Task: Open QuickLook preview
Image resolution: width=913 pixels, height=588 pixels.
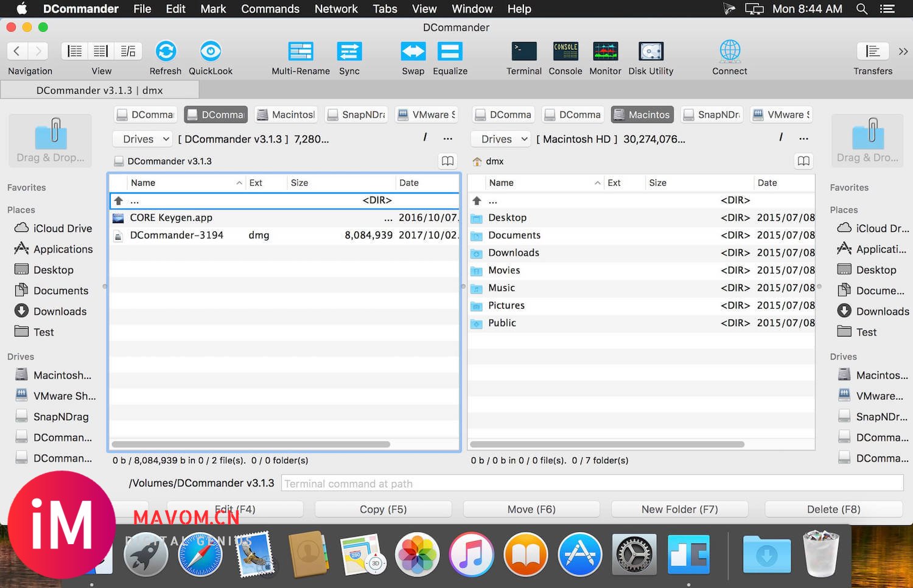Action: (x=211, y=52)
